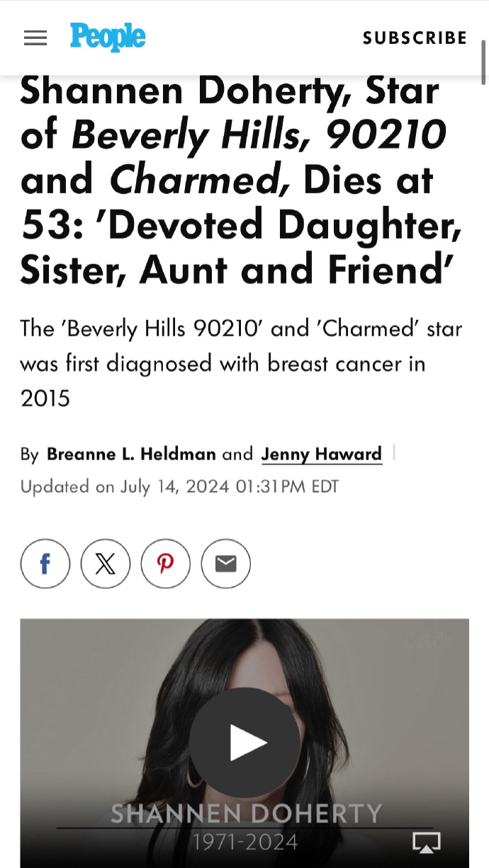489x868 pixels.
Task: Pin the article with the Pinterest icon
Action: [166, 564]
